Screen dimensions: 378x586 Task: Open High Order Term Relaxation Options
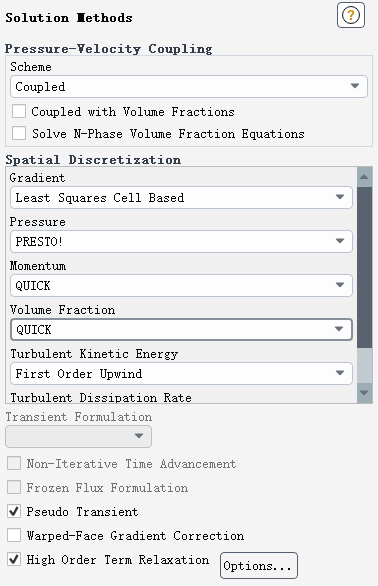click(x=259, y=565)
